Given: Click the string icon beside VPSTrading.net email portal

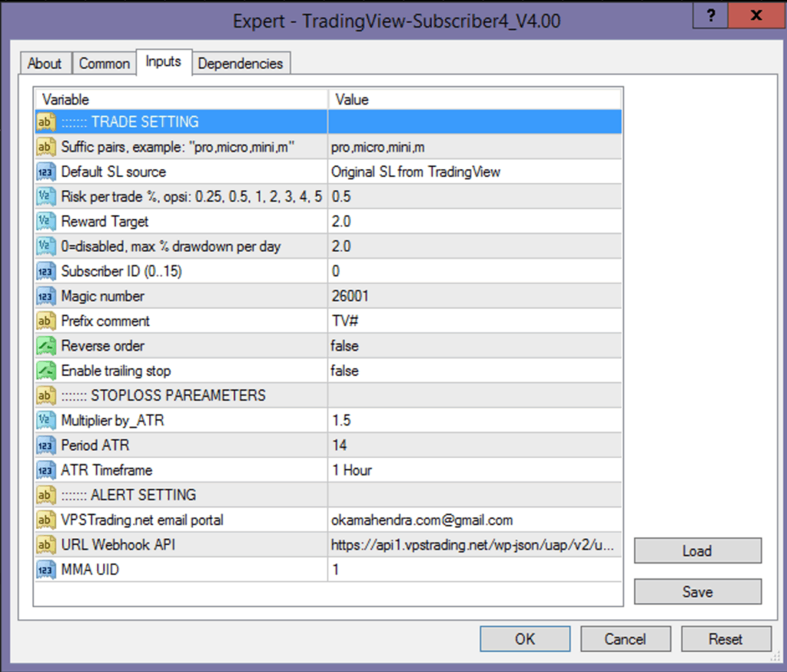Looking at the screenshot, I should 45,520.
